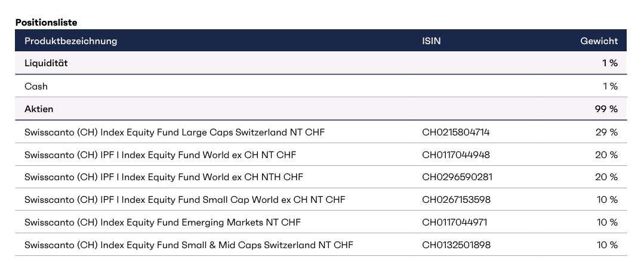Screen dimensions: 644x278
Task: Select ISIN CH0296590281
Action: click(x=457, y=177)
